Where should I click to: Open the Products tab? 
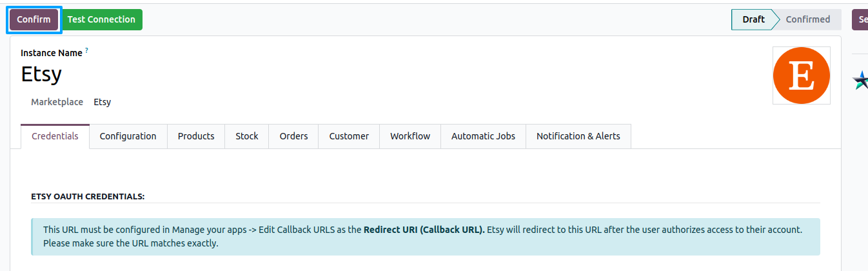196,136
